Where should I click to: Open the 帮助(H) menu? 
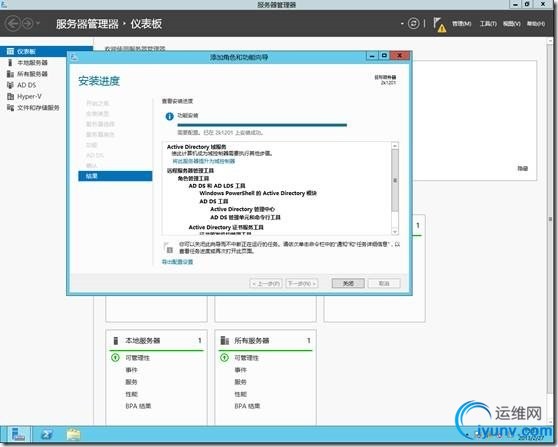click(x=536, y=24)
